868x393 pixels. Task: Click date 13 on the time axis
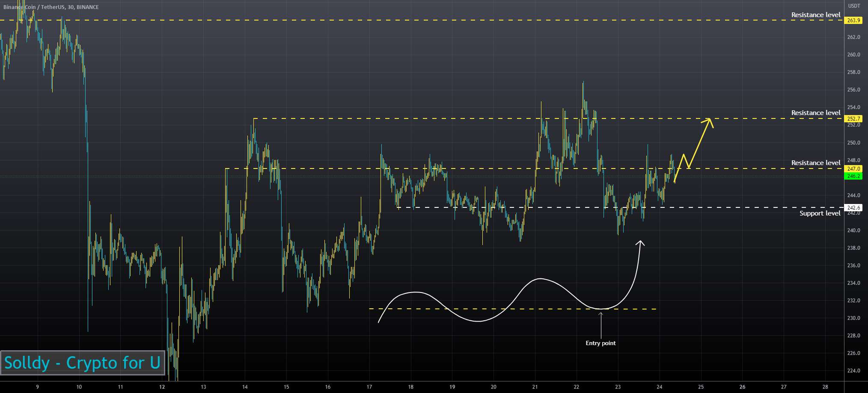coord(203,387)
